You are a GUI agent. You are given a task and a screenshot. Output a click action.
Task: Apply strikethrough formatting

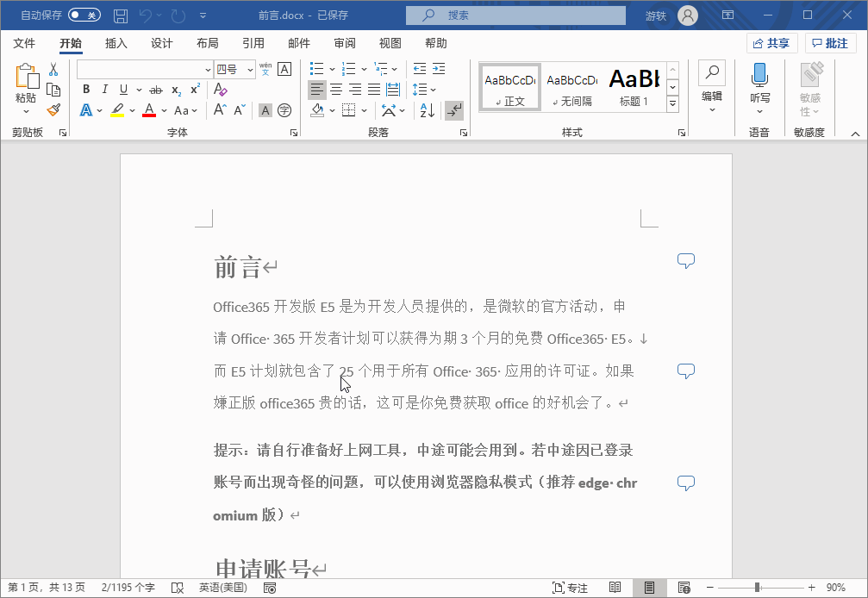156,90
